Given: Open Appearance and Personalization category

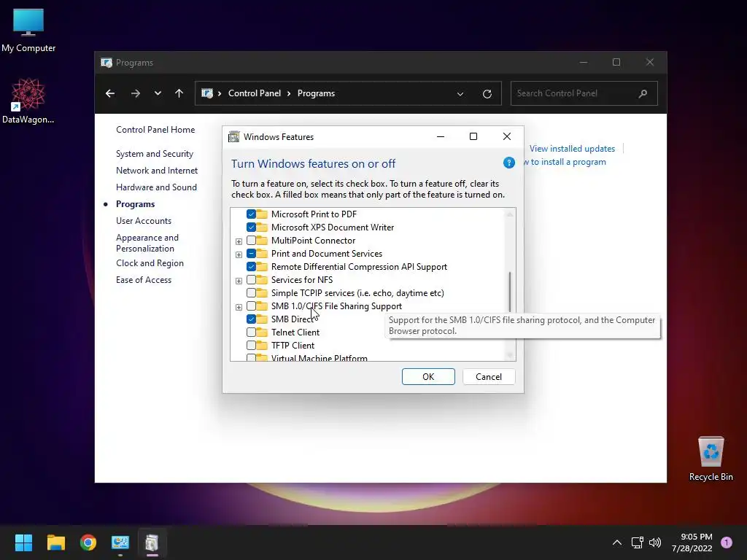Looking at the screenshot, I should 147,243.
